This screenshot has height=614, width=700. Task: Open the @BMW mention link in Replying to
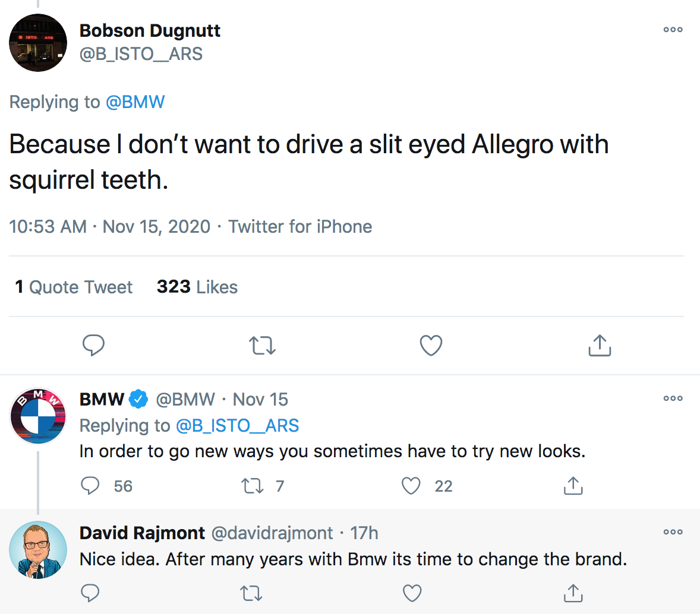point(135,102)
